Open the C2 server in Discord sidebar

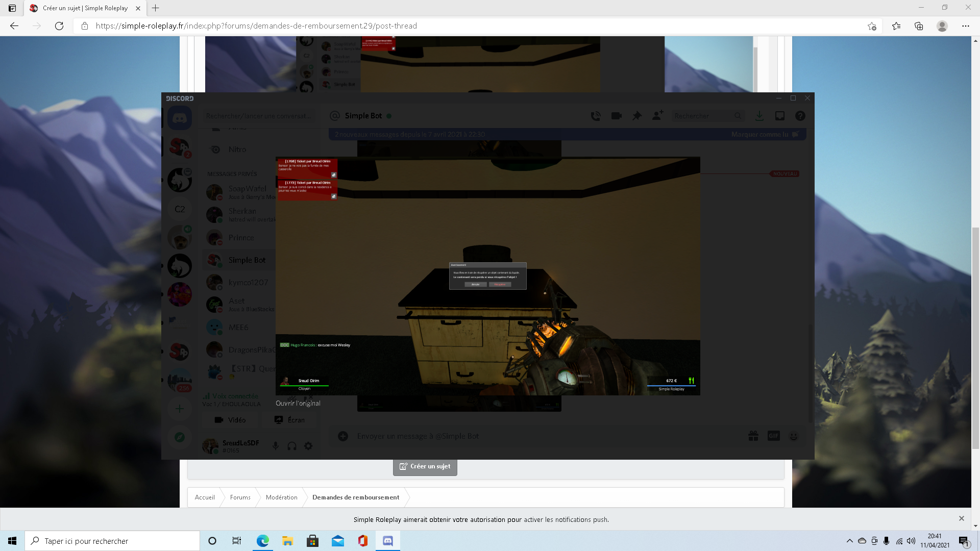tap(180, 209)
